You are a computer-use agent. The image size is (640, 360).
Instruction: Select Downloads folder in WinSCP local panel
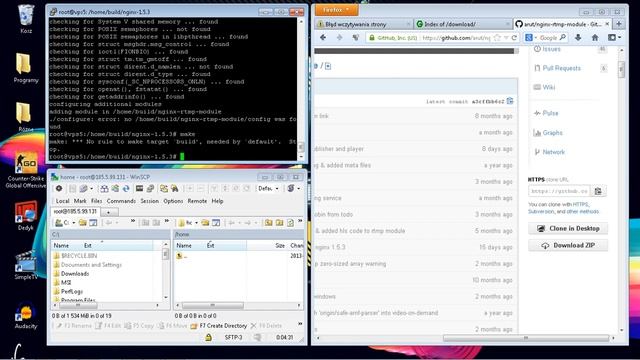click(x=75, y=273)
